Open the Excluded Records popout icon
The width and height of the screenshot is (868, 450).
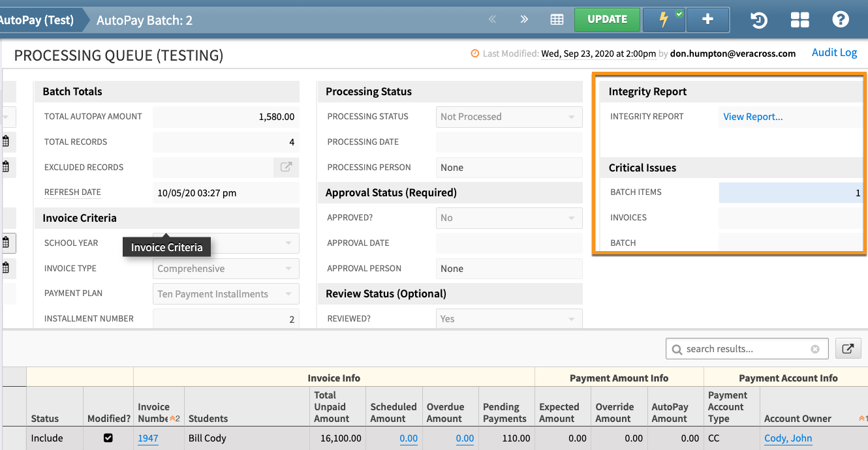click(x=286, y=167)
